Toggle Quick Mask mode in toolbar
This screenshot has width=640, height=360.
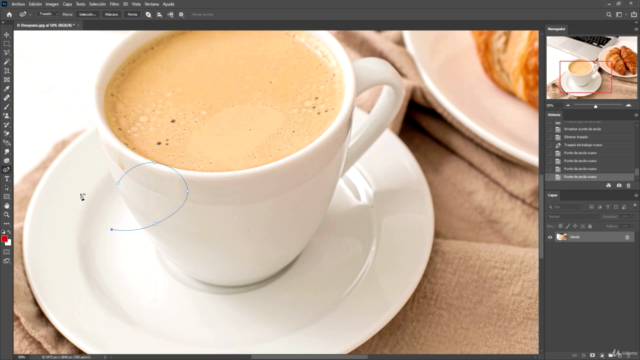[x=7, y=252]
